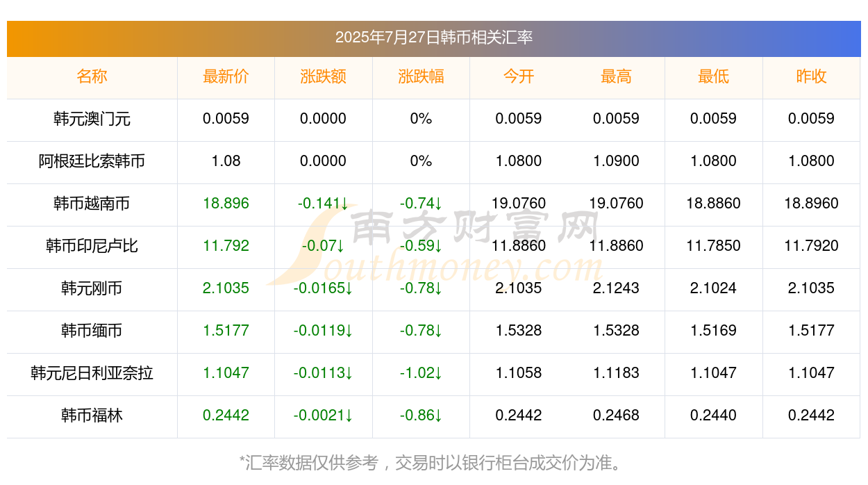
Task: Click percent change -0.86↓
Action: [x=421, y=416]
